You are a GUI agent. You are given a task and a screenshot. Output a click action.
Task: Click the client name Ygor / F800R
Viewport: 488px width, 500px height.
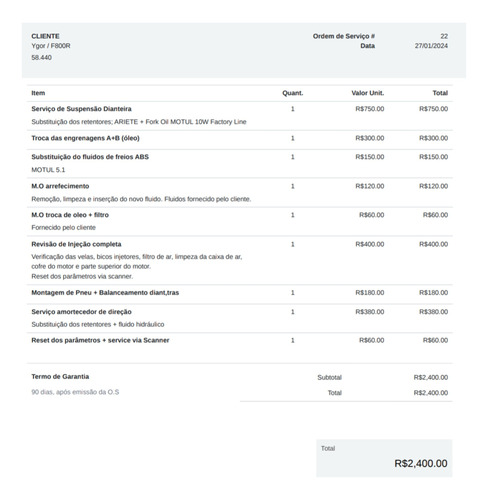point(51,46)
